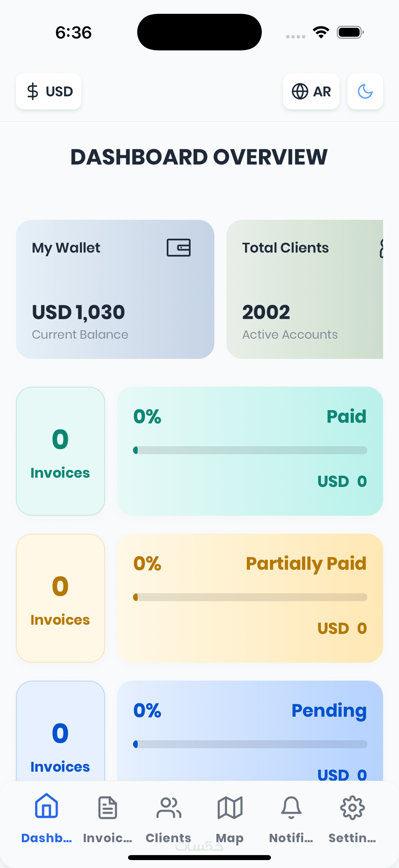Open the My Wallet balance card
Image resolution: width=399 pixels, height=868 pixels.
point(115,289)
